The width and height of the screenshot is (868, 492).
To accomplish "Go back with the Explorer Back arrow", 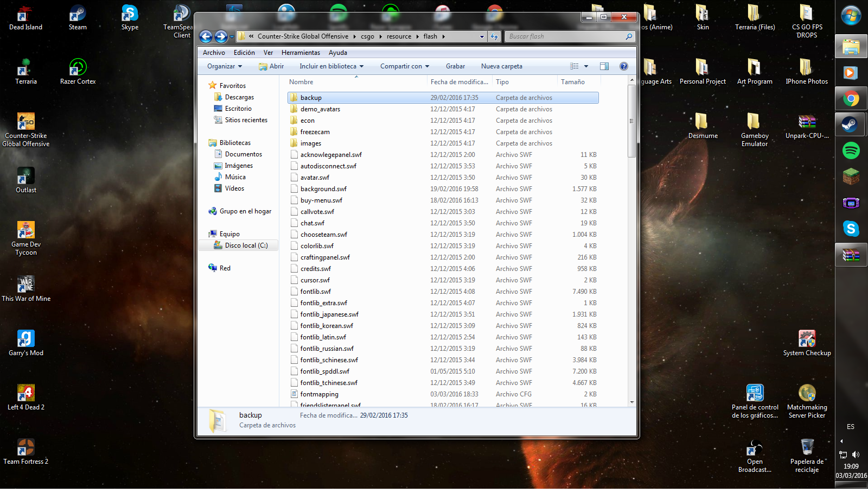I will 206,36.
